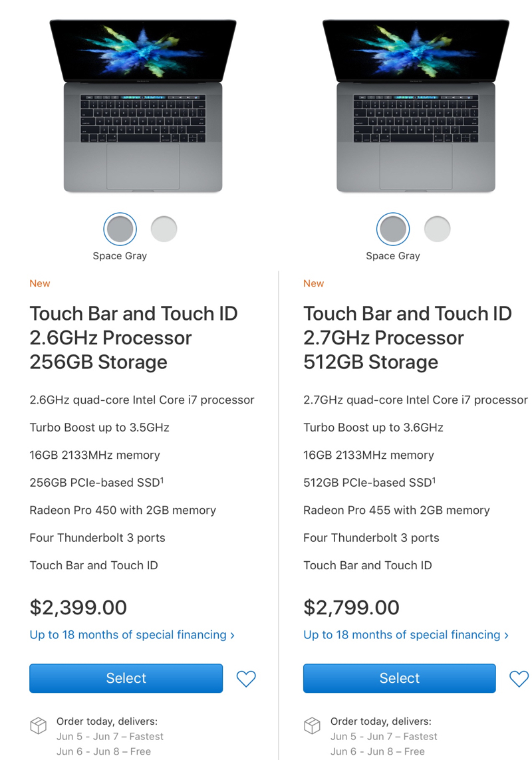Click the 2.6GHz MacBook Pro product image
This screenshot has height=760, width=532.
(x=143, y=106)
